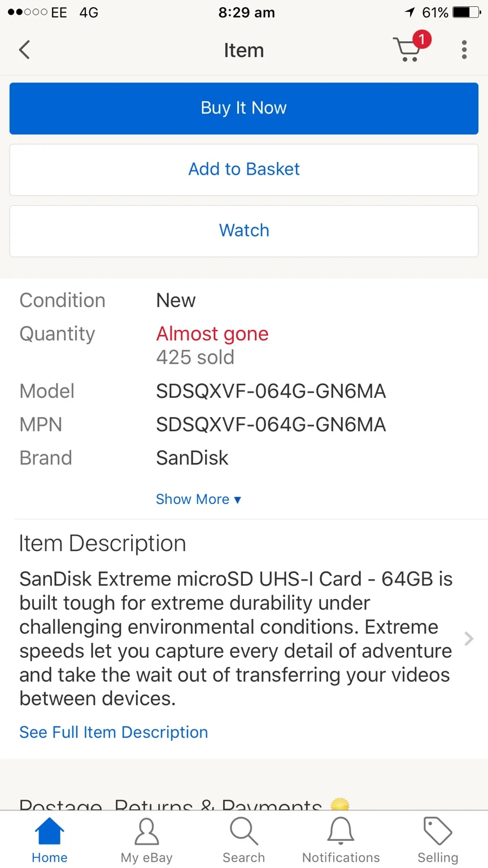488x868 pixels.
Task: Expand Show More item specifics
Action: (x=198, y=499)
